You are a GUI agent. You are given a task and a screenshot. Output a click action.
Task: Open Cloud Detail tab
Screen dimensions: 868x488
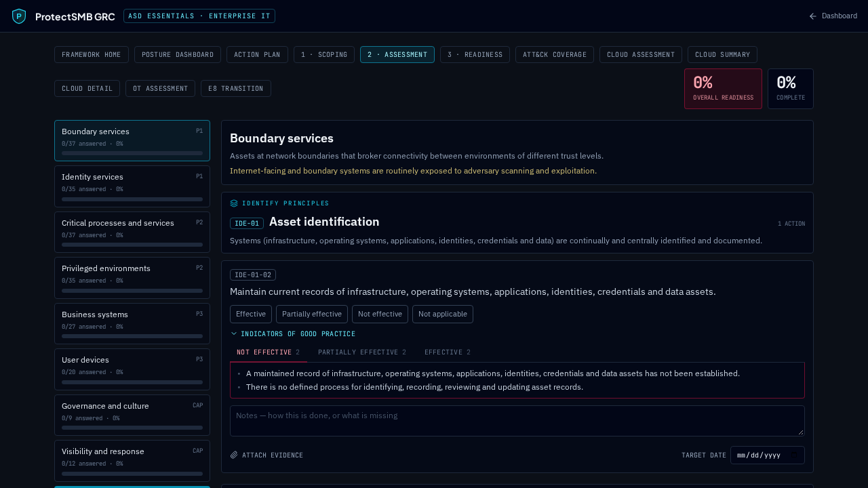(87, 89)
